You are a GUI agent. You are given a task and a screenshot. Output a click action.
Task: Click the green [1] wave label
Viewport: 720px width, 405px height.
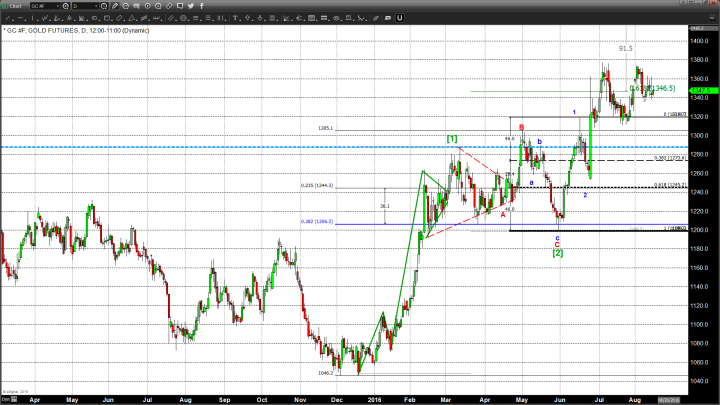(452, 137)
